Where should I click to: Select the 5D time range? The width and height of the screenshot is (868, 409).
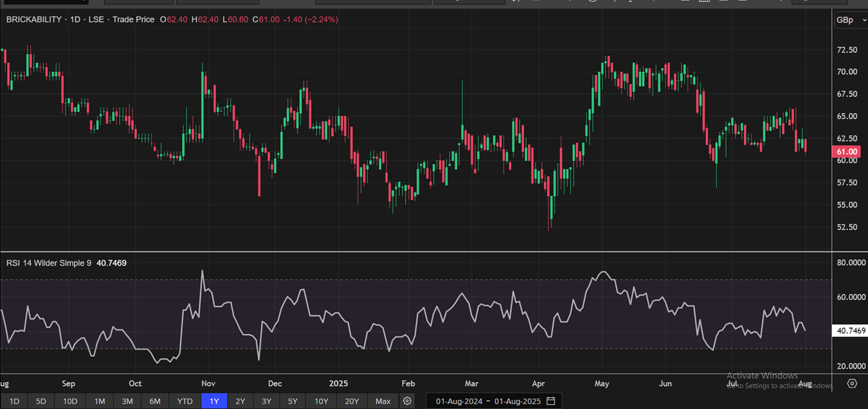[x=41, y=401]
